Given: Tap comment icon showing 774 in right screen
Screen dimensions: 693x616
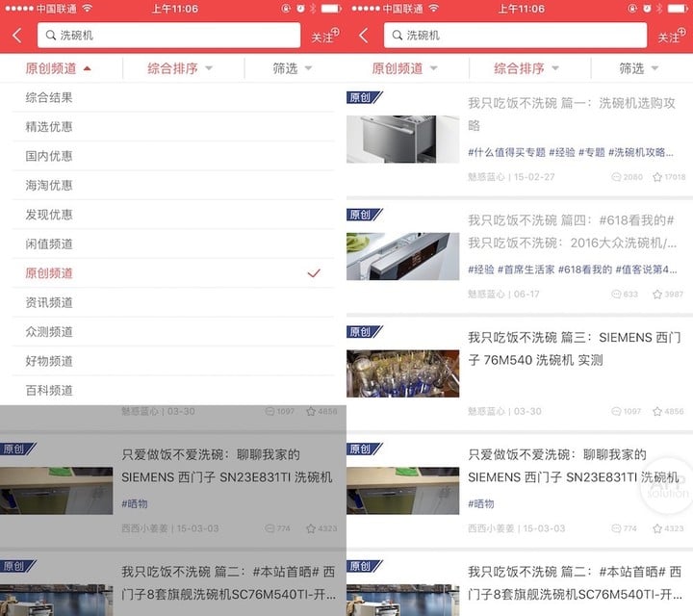Looking at the screenshot, I should point(616,528).
